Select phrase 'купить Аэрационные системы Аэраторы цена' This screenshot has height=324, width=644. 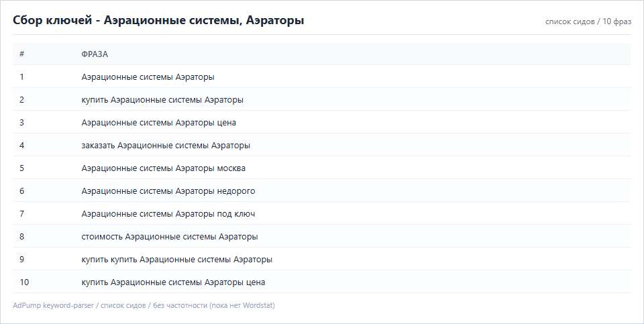click(x=173, y=282)
